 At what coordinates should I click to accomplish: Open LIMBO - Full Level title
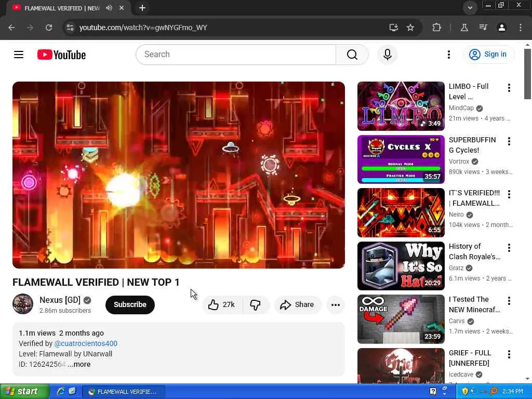pyautogui.click(x=469, y=91)
